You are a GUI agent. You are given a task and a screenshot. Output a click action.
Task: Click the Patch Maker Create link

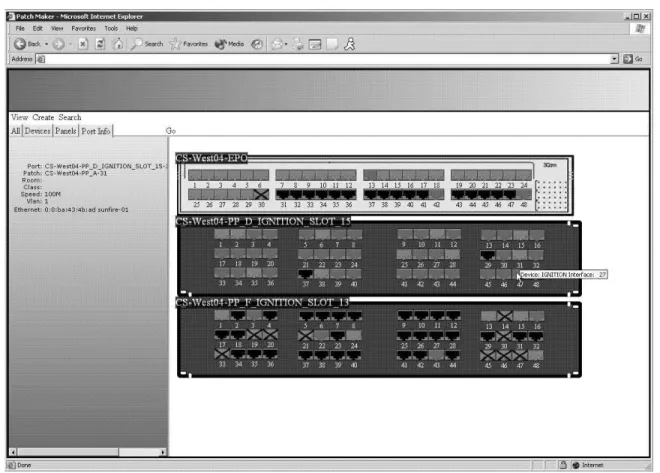[43, 117]
